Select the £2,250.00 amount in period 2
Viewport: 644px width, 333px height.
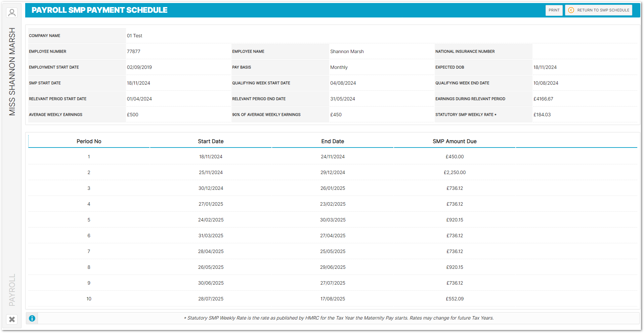[x=455, y=172]
